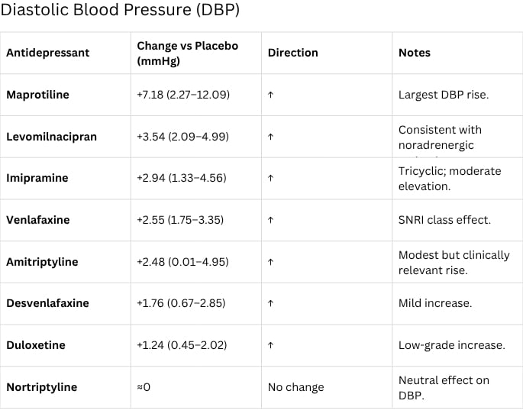
Task: Select the Tricyclic; moderate elevation note
Action: [x=450, y=178]
